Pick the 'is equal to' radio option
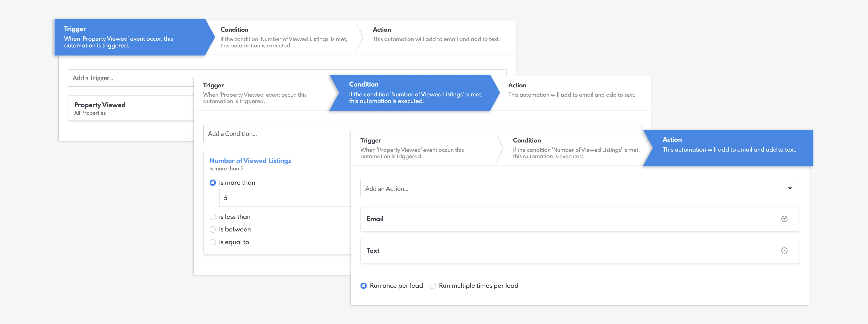868x324 pixels. 213,242
